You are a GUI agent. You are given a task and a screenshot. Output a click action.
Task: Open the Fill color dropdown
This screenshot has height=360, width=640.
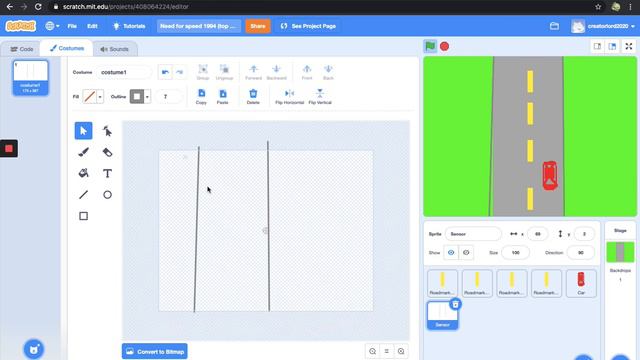[x=100, y=97]
